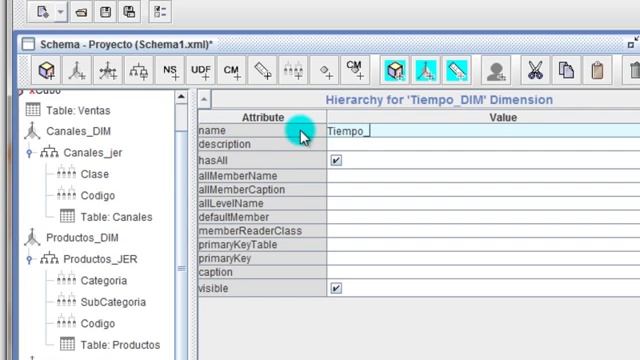
Task: Select the Canales_jer hierarchy
Action: click(93, 153)
